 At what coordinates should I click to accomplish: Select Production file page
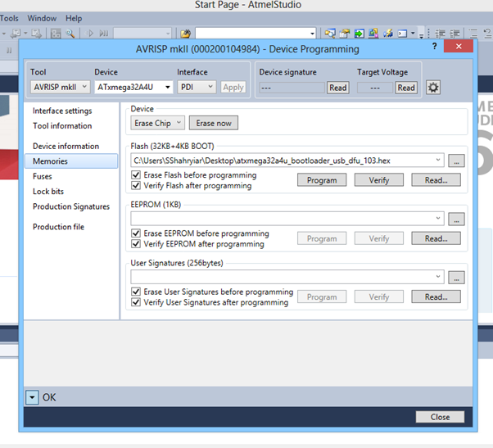coord(58,227)
